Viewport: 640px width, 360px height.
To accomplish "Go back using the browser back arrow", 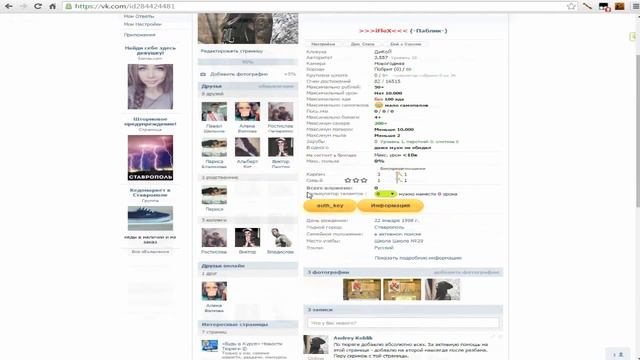I will pos(9,6).
